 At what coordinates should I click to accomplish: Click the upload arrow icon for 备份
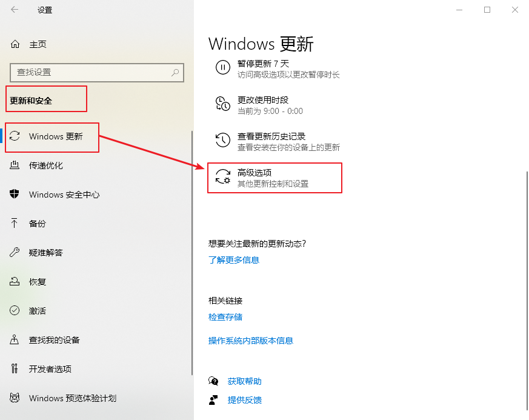[x=14, y=223]
